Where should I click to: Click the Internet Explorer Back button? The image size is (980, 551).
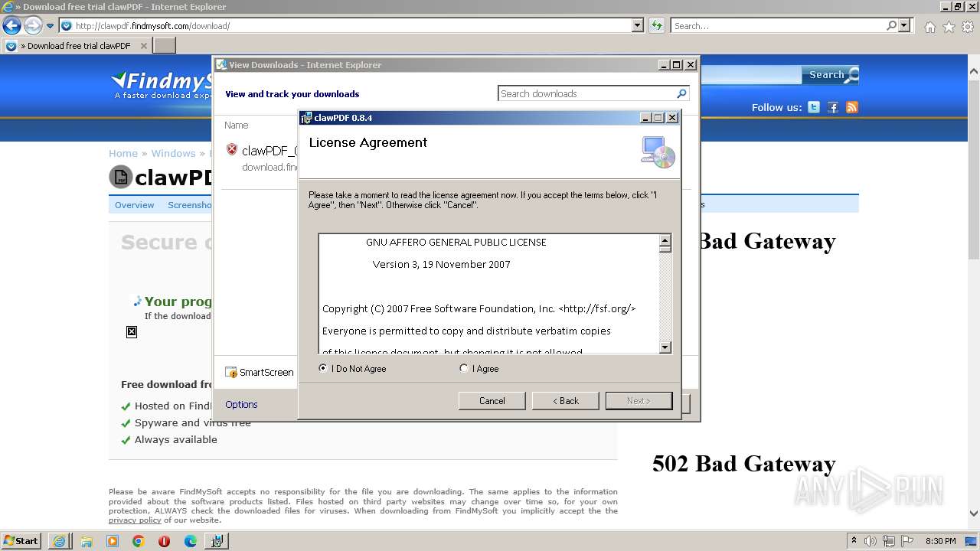click(11, 25)
